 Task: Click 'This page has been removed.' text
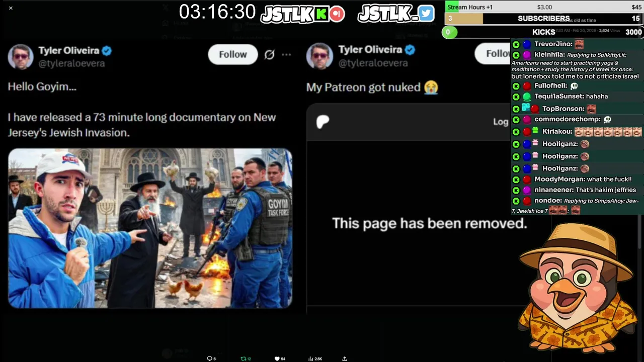(430, 223)
